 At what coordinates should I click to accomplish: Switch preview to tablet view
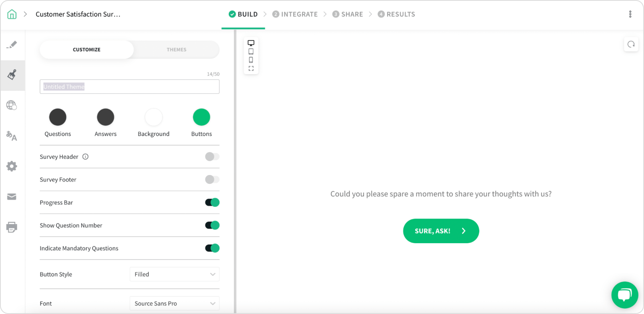251,51
